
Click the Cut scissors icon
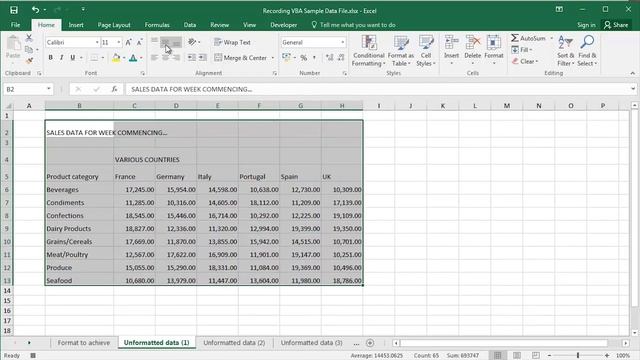tap(29, 38)
